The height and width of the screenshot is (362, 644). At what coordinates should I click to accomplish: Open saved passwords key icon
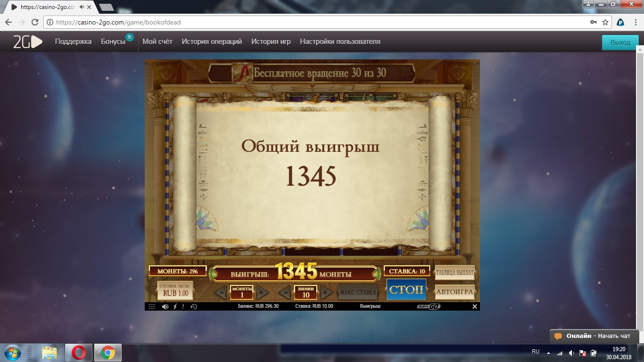594,22
